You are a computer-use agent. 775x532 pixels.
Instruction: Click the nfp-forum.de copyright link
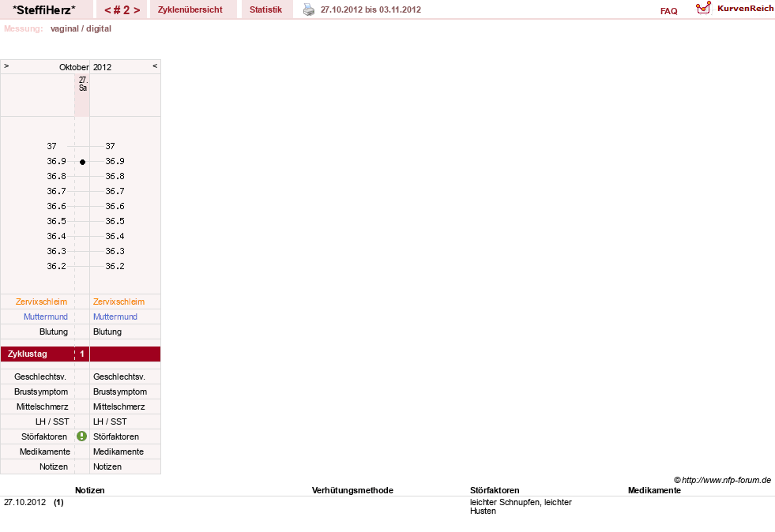[722, 480]
